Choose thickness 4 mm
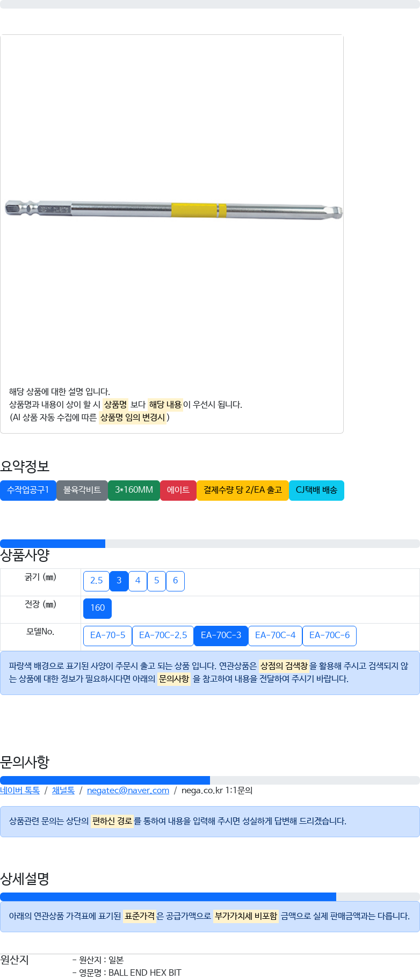 pyautogui.click(x=137, y=581)
